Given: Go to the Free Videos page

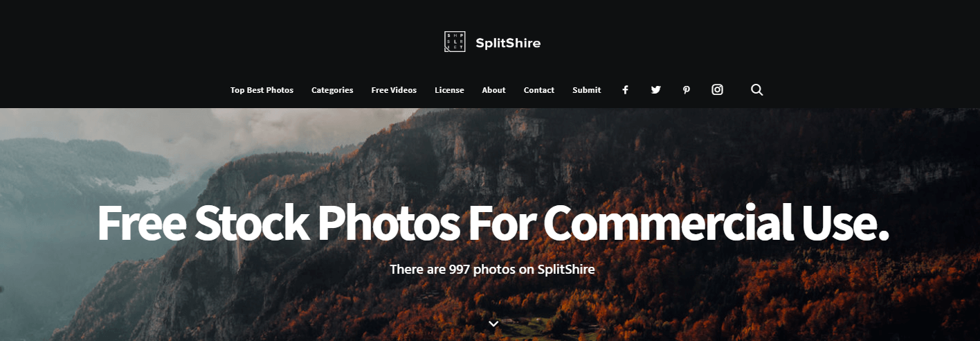Looking at the screenshot, I should [394, 90].
